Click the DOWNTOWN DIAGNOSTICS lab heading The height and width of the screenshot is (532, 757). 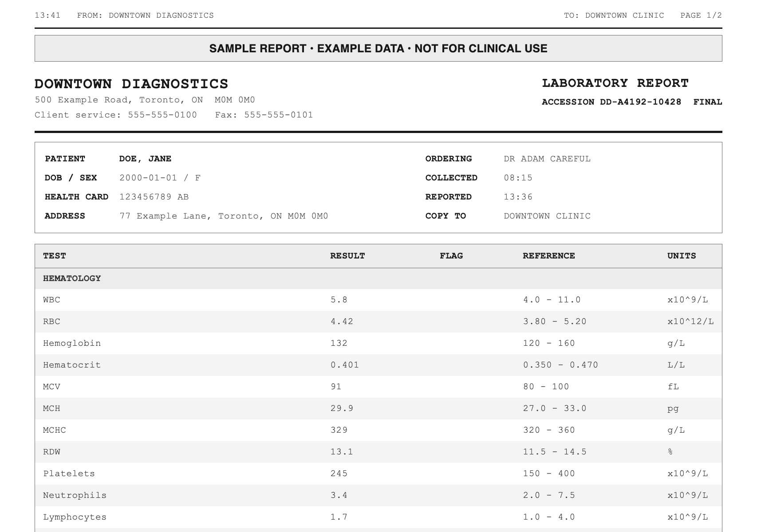[131, 84]
